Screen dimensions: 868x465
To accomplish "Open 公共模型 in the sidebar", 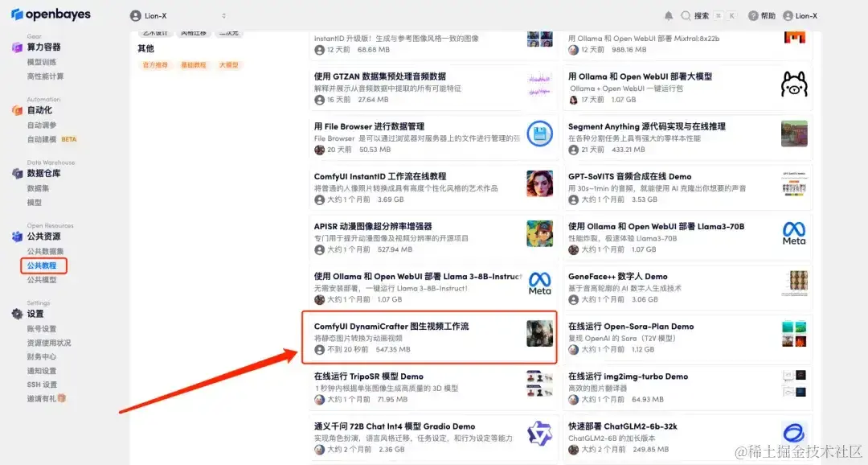I will (x=42, y=280).
